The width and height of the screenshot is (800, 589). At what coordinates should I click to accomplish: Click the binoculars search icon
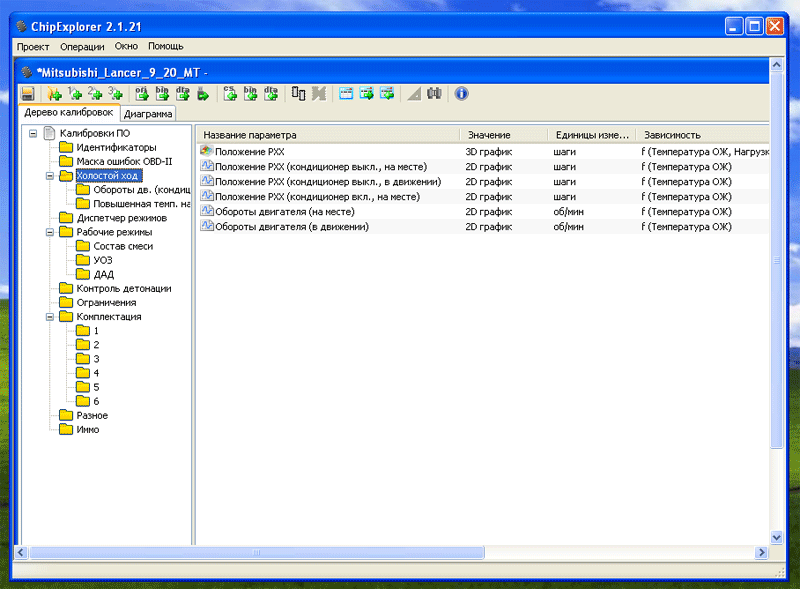(434, 94)
